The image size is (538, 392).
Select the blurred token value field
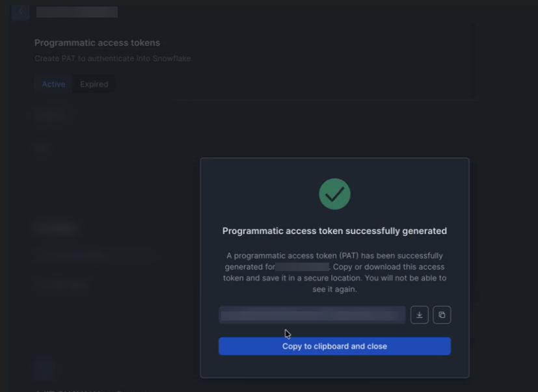click(312, 315)
